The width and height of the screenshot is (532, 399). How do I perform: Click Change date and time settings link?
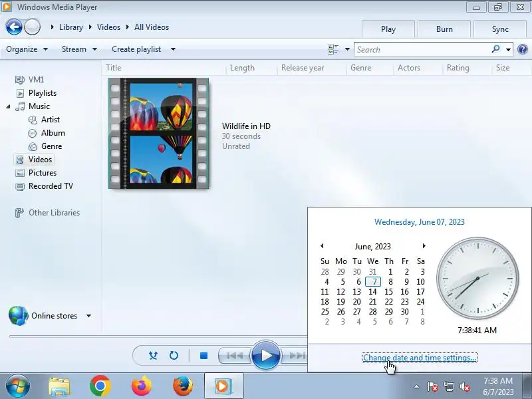point(420,358)
